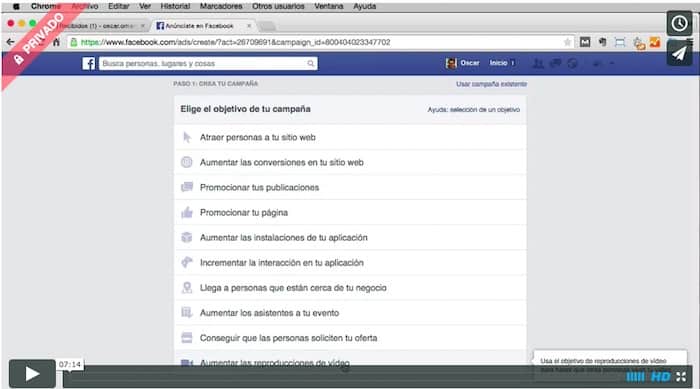Click the calendar icon beside Aumentar los asistentes
The width and height of the screenshot is (700, 389).
point(187,312)
